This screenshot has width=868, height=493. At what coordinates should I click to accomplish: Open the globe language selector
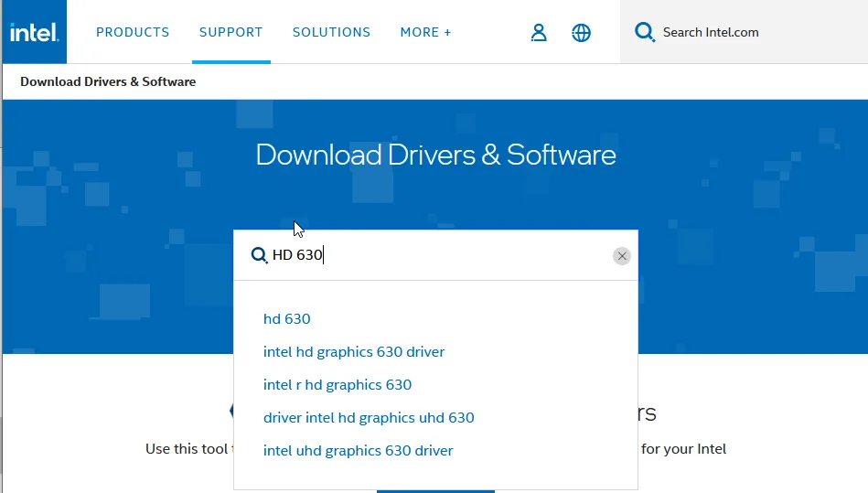click(x=581, y=33)
